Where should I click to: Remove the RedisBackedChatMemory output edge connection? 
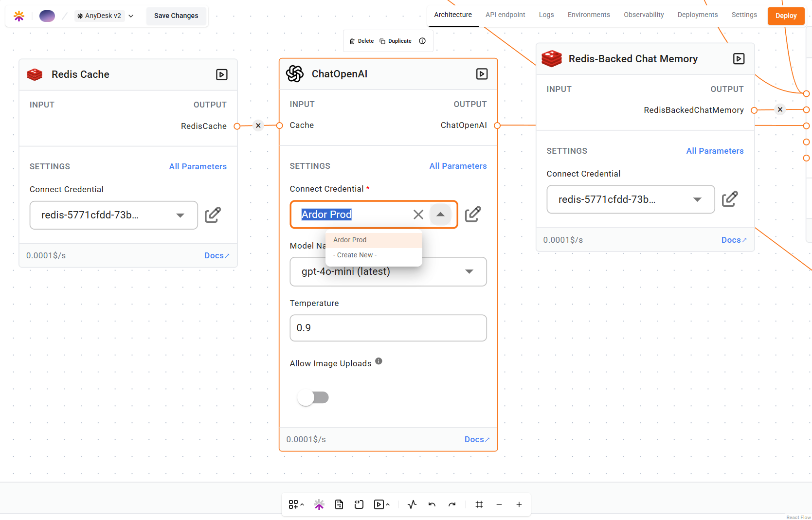point(780,109)
